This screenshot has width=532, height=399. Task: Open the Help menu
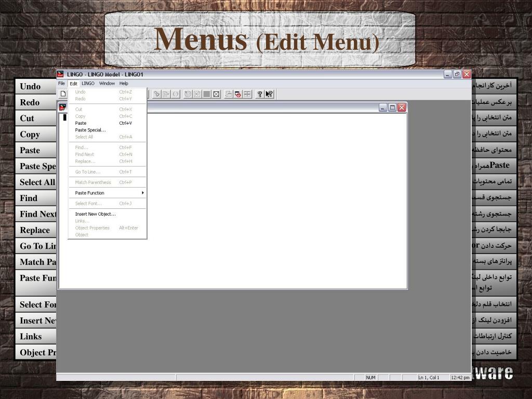click(x=124, y=84)
